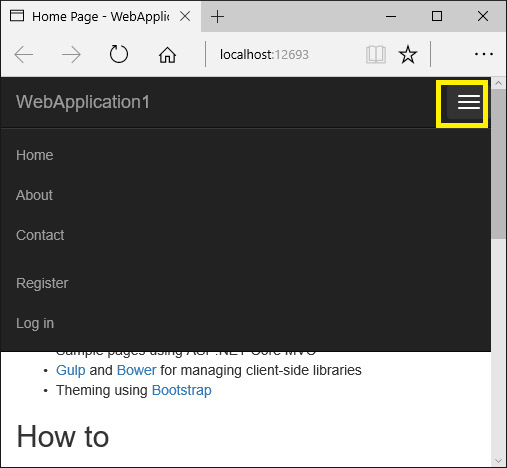
Task: Open WebApplication1 brand link
Action: pos(83,102)
